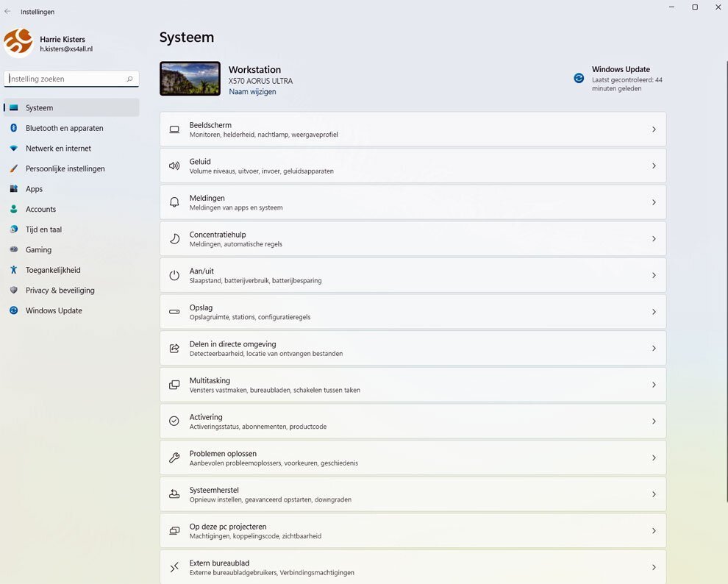Open the Opslag row chevron
This screenshot has width=728, height=584.
654,312
